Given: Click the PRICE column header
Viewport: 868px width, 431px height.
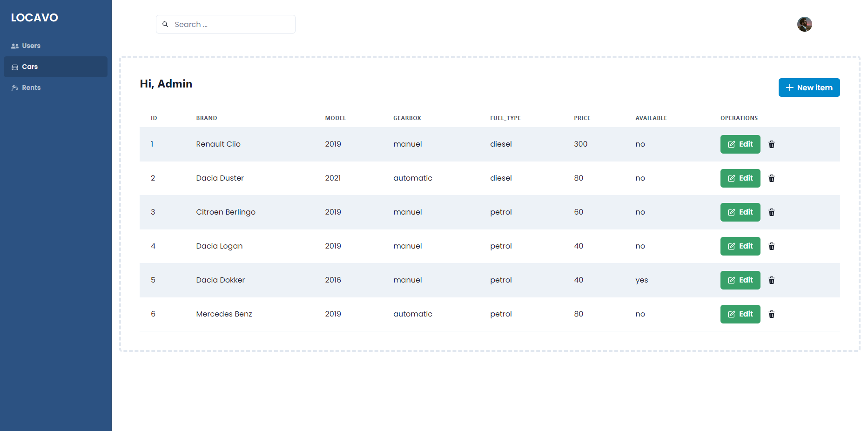Looking at the screenshot, I should pos(582,118).
